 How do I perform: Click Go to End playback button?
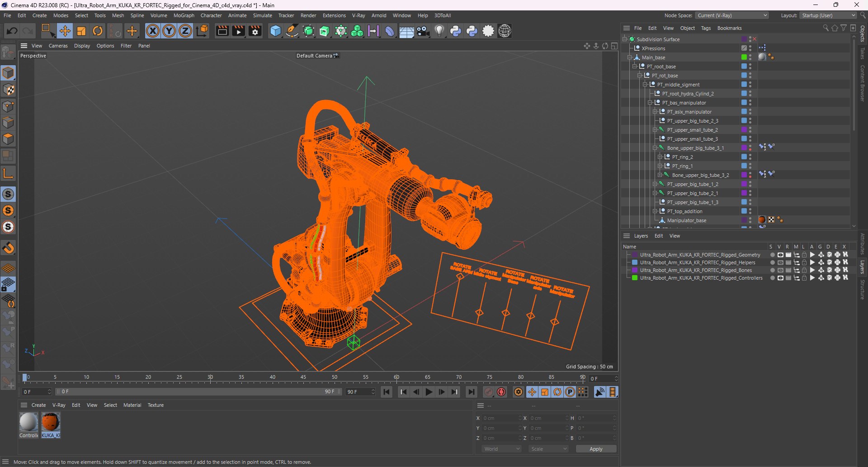pyautogui.click(x=472, y=392)
